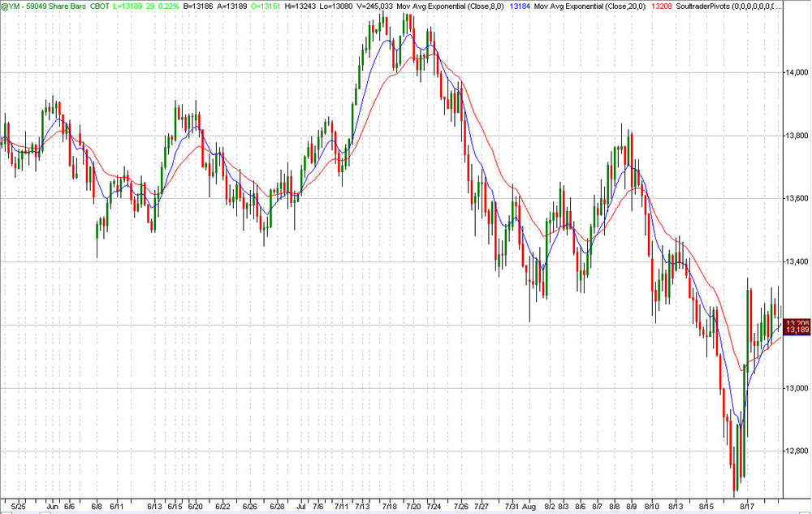Click the '6/13' date axis label
Image resolution: width=812 pixels, height=514 pixels.
[155, 506]
